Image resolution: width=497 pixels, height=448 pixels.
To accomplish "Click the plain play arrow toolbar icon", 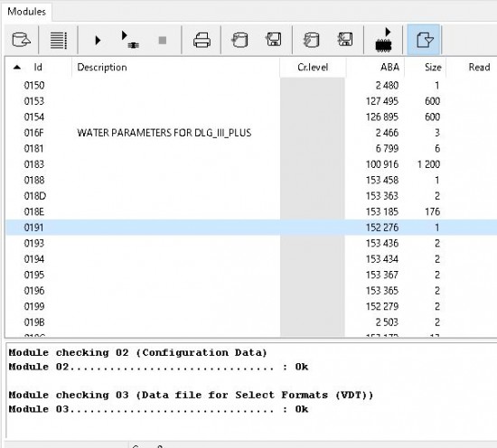I will pyautogui.click(x=98, y=41).
